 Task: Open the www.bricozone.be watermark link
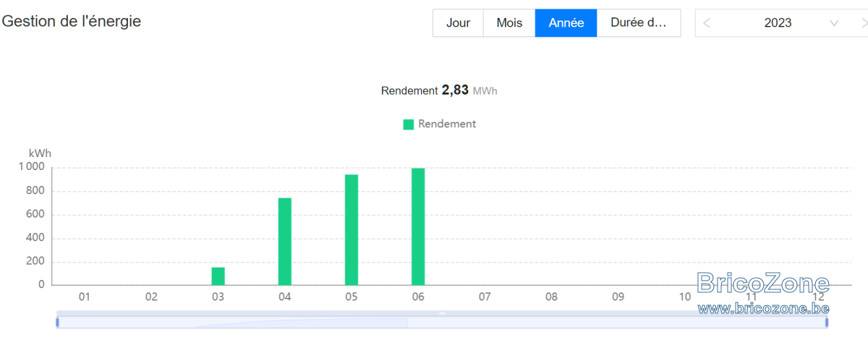[763, 308]
